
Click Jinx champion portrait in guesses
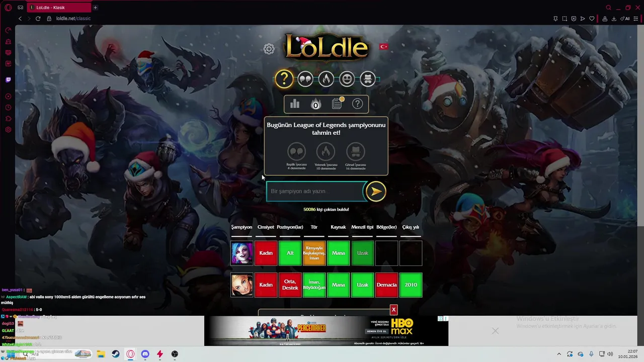pyautogui.click(x=242, y=253)
